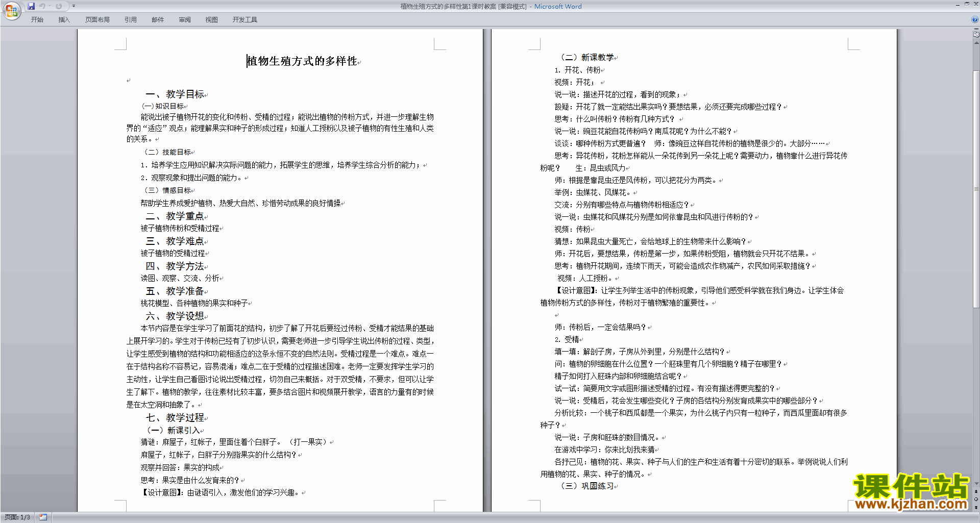Screen dimensions: 980x523
Task: Open the Undo history dropdown arrow
Action: [x=50, y=6]
